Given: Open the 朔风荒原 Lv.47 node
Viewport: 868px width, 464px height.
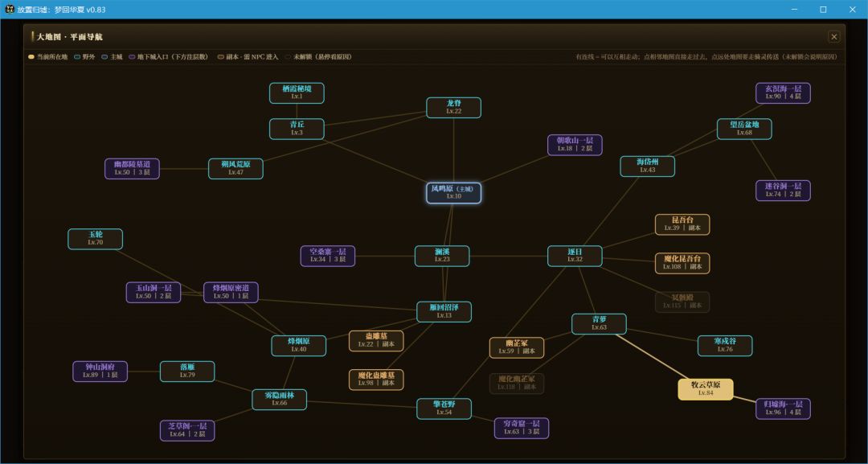Looking at the screenshot, I should coord(235,169).
